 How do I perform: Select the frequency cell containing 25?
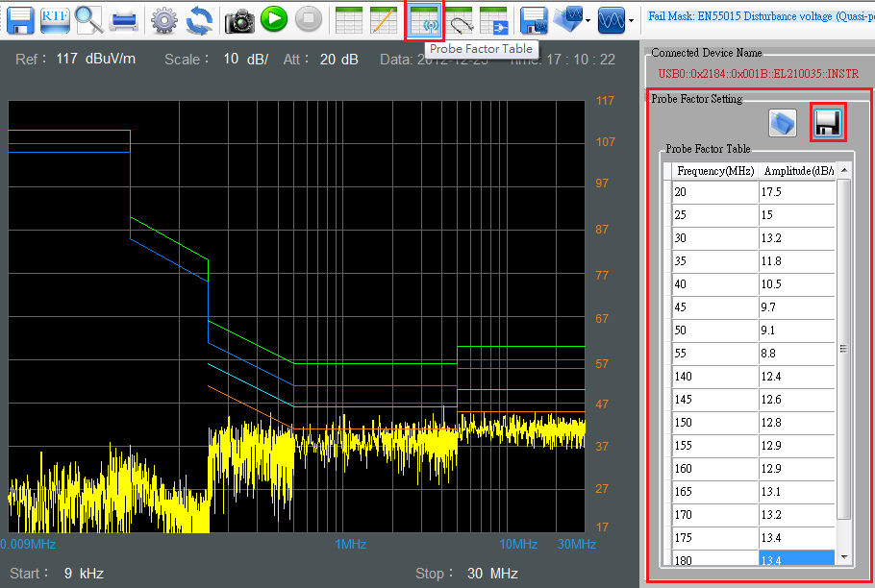point(715,215)
